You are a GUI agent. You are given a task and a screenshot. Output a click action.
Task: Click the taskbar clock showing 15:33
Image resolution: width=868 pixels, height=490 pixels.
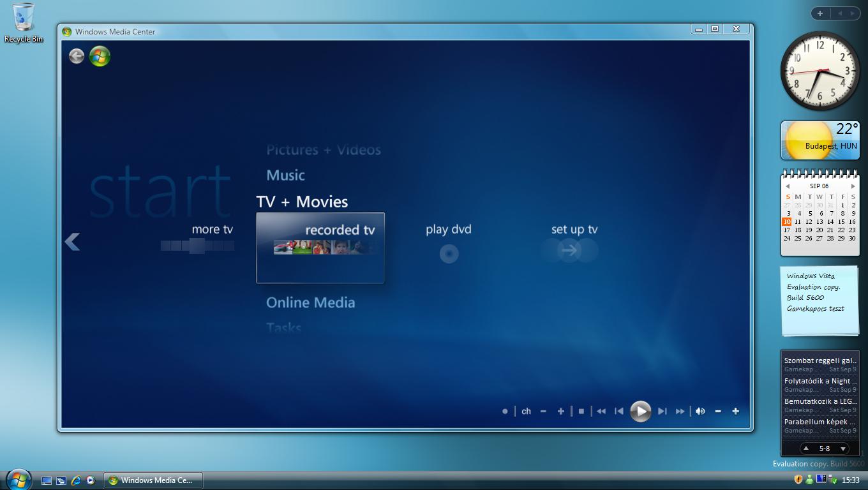[x=851, y=480]
